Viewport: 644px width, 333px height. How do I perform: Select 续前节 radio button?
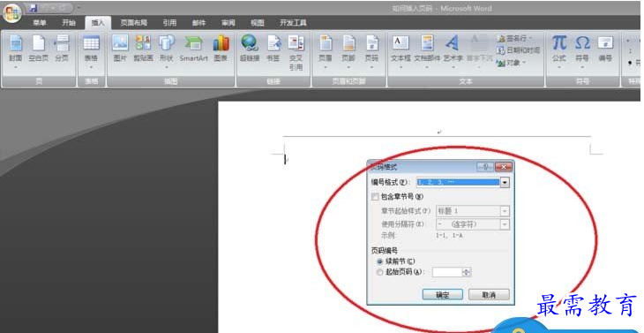379,261
